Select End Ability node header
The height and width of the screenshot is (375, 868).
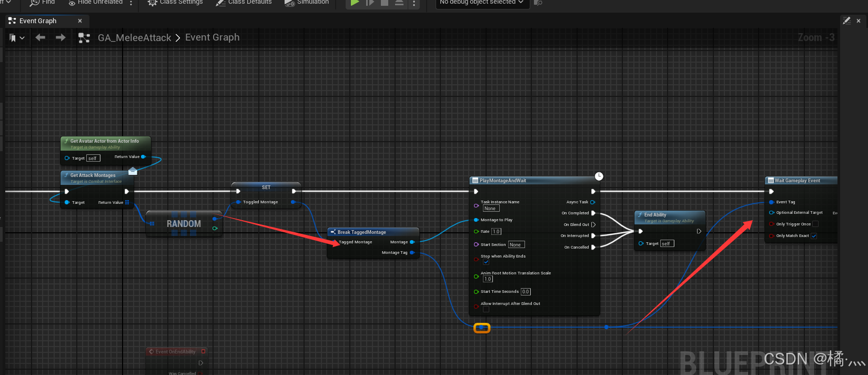[669, 217]
